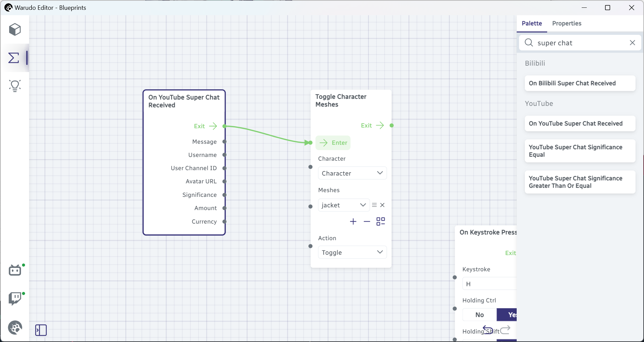Click the super chat search field
Viewport: 644px width, 342px height.
click(x=580, y=43)
